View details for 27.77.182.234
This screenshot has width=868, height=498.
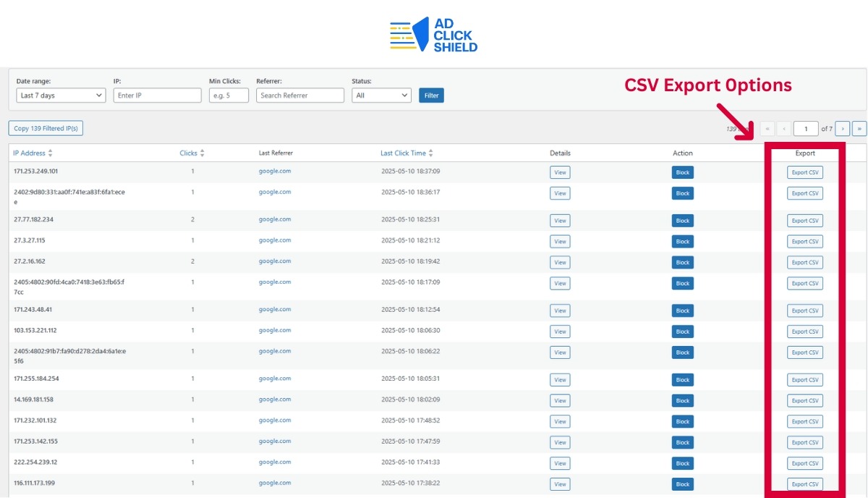(560, 221)
